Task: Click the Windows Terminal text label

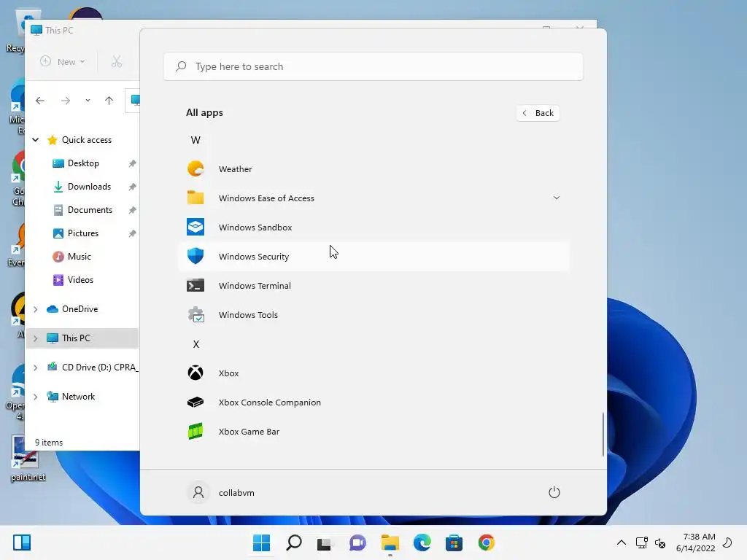Action: (x=255, y=286)
